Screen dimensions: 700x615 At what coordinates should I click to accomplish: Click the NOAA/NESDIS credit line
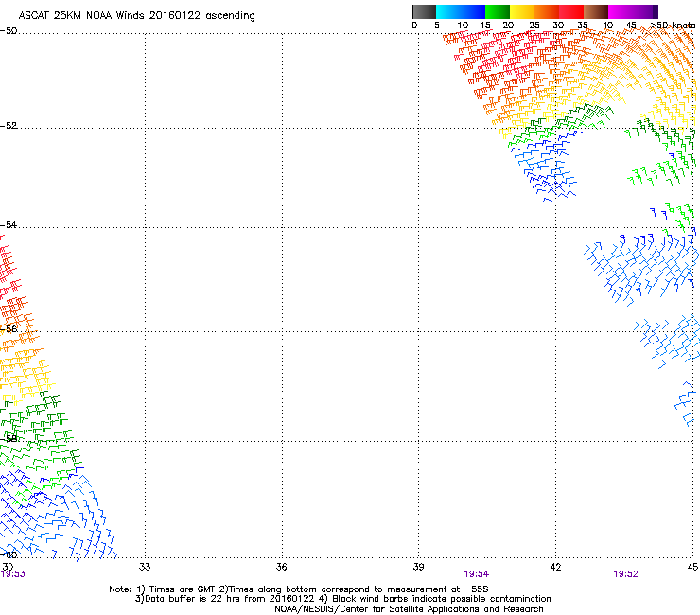pyautogui.click(x=409, y=609)
